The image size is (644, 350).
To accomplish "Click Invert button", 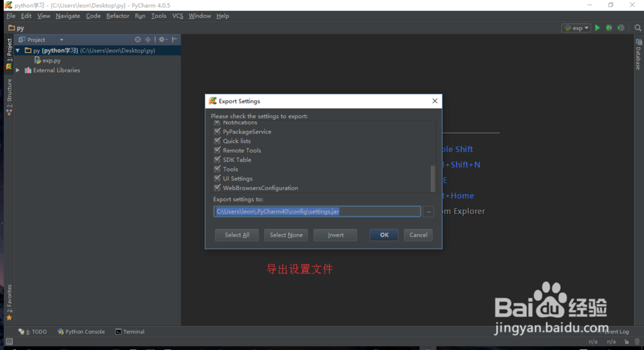I will click(336, 235).
